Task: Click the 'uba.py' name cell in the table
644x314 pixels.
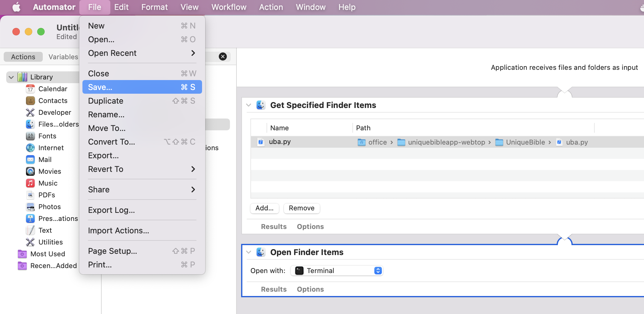Action: [280, 142]
